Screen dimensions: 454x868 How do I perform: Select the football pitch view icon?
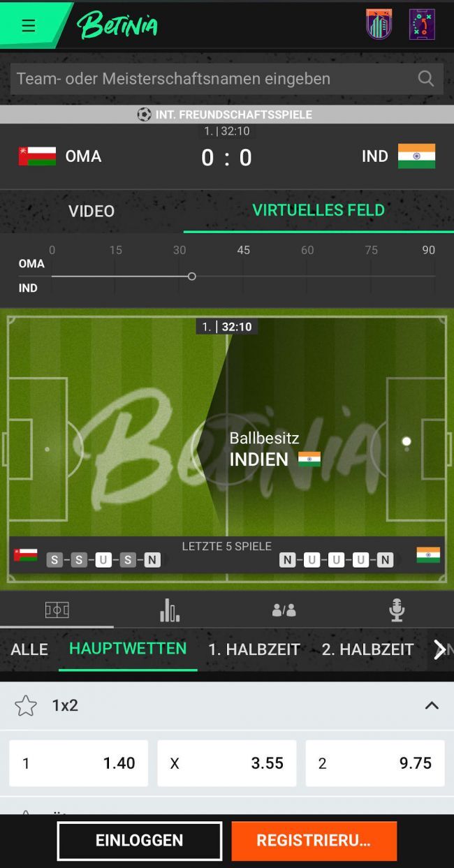[57, 610]
